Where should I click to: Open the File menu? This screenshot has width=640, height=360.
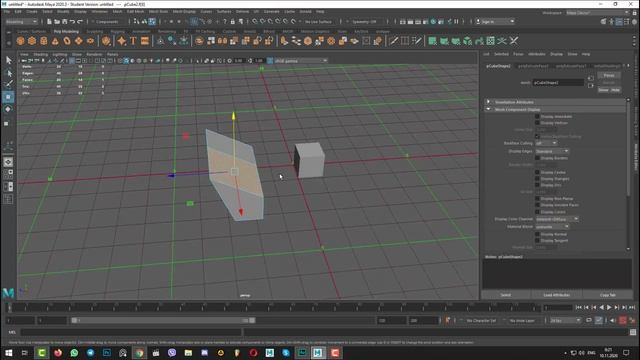(x=7, y=11)
